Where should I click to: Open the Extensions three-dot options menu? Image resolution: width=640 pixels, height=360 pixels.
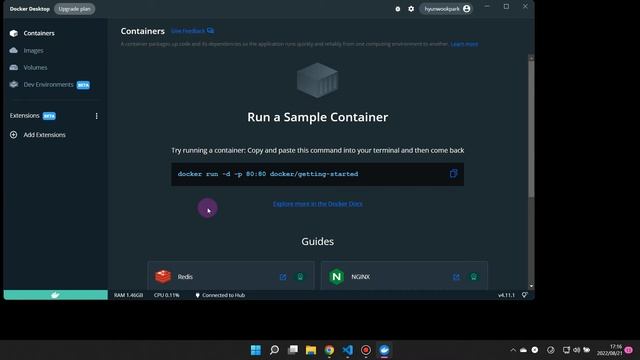coord(96,116)
